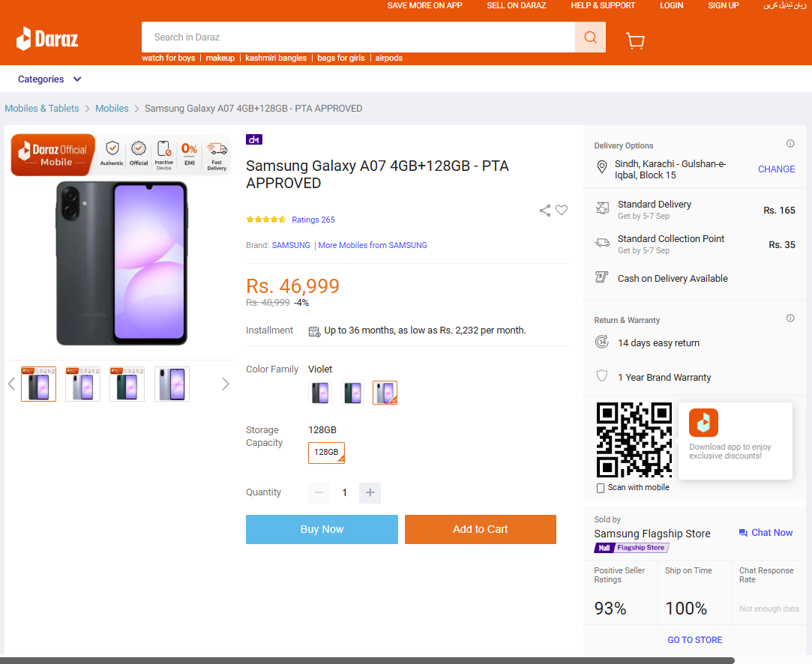Show next thumbnails with right arrow

225,384
